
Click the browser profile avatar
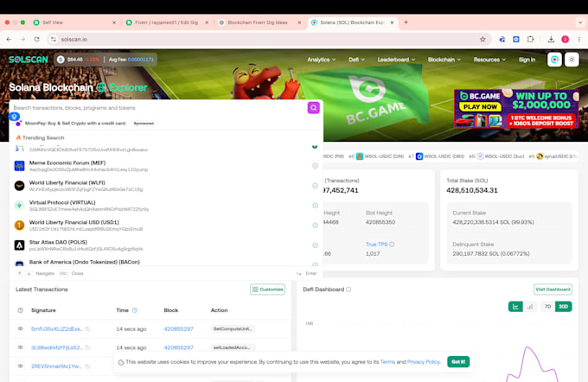(566, 40)
